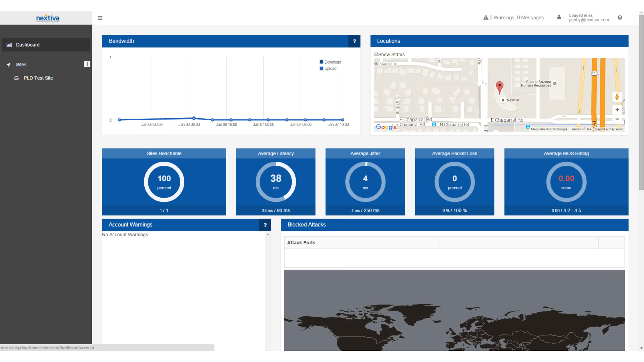Click the Average MOS Rating gauge
The image size is (644, 362).
coord(566,182)
